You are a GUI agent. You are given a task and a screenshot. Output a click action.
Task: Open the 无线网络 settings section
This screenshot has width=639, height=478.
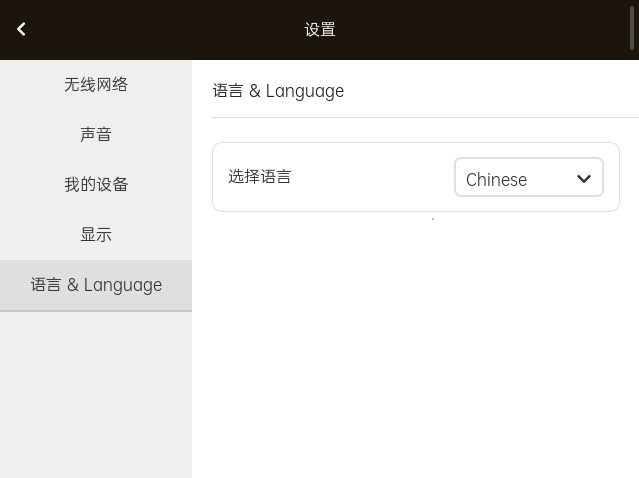[96, 85]
